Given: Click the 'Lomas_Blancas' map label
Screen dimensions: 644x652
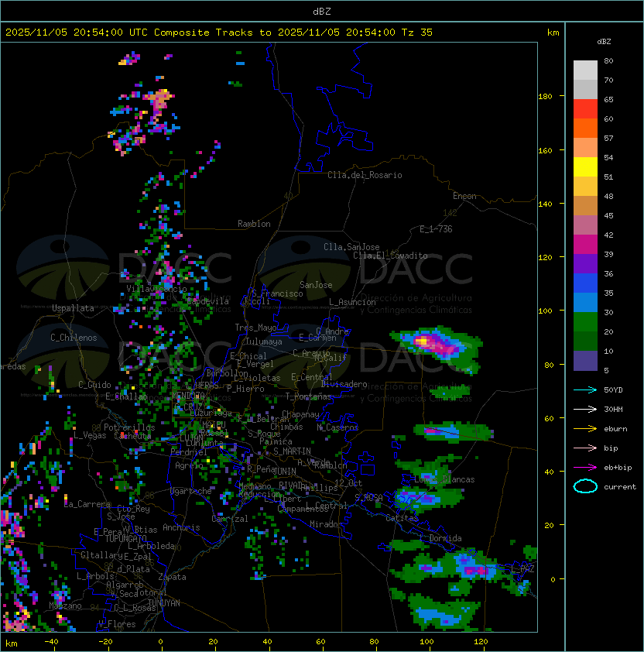Looking at the screenshot, I should (x=444, y=479).
